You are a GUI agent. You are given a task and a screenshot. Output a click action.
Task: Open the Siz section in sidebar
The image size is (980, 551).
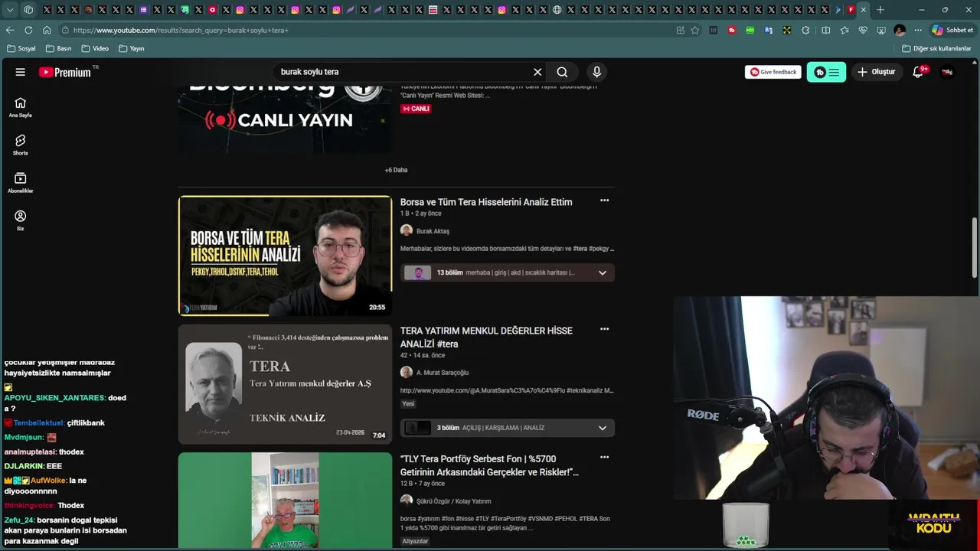click(x=20, y=220)
